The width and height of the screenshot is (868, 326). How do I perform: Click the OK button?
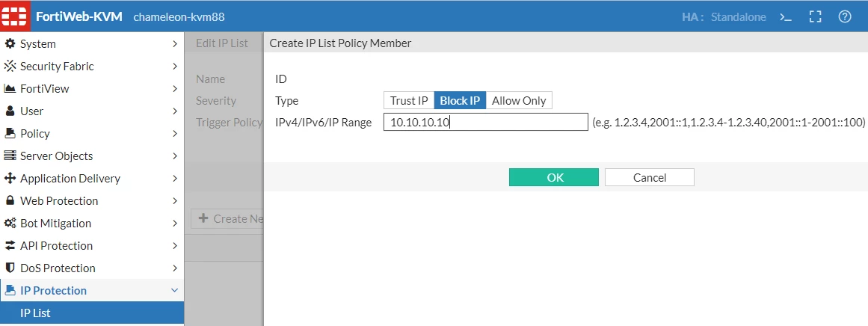[553, 177]
